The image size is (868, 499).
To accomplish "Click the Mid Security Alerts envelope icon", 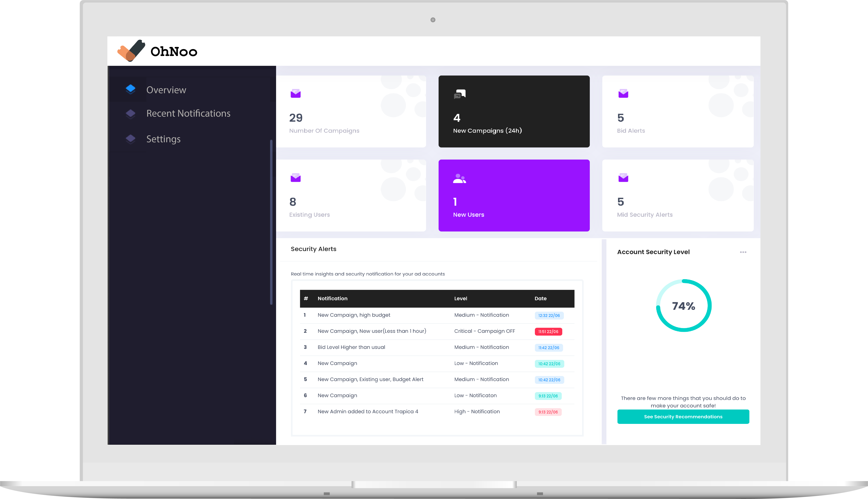I will tap(623, 178).
